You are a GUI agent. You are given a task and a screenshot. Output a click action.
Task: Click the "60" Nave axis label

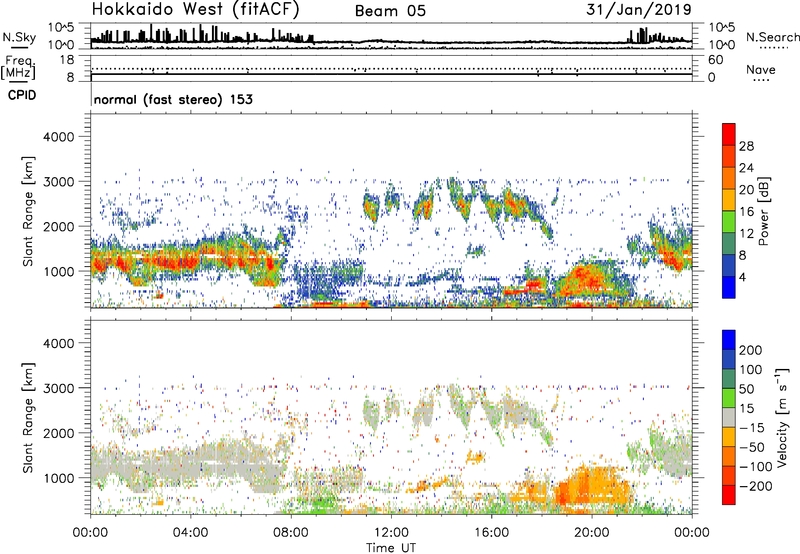[x=715, y=60]
